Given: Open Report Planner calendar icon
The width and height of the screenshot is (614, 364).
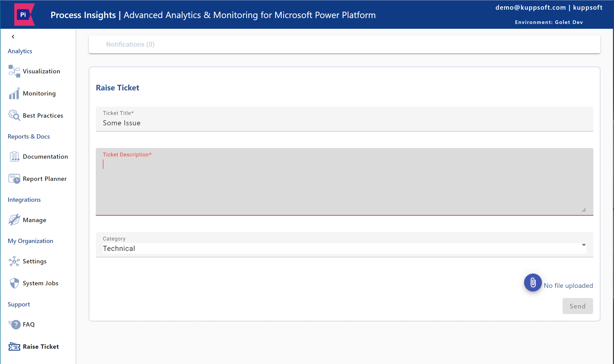Looking at the screenshot, I should tap(14, 179).
